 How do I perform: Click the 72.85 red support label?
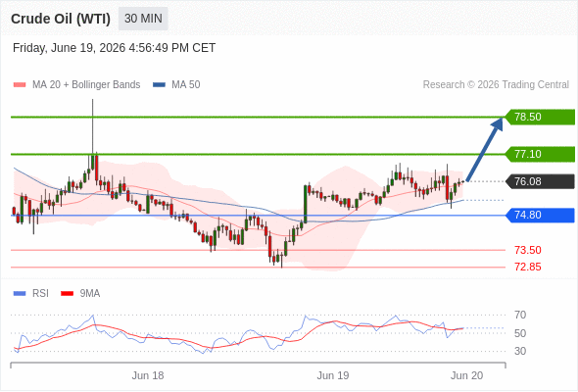[527, 267]
